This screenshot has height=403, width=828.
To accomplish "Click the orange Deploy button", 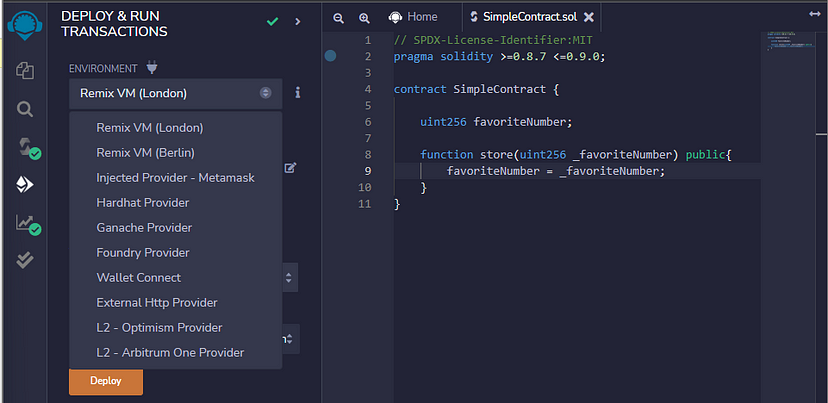I will (106, 381).
